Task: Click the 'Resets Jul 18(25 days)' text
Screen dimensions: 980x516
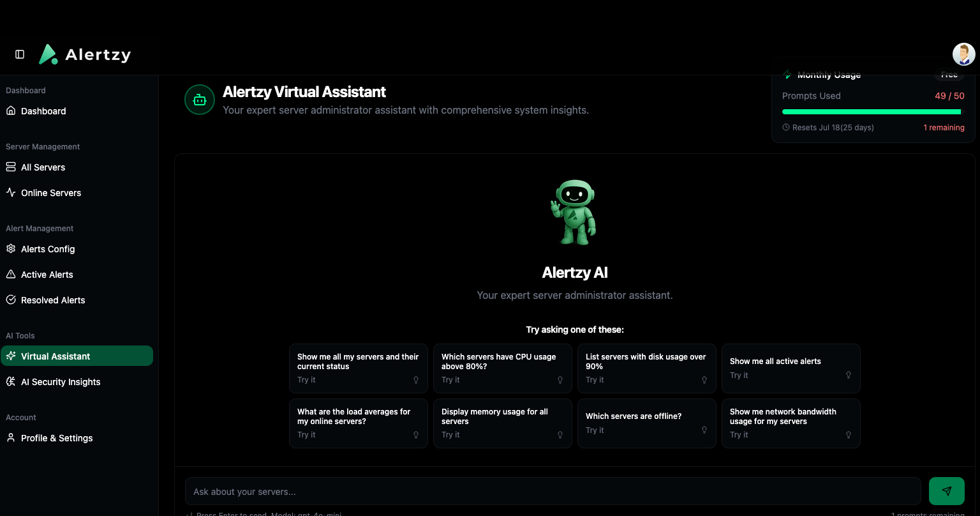Action: [833, 128]
